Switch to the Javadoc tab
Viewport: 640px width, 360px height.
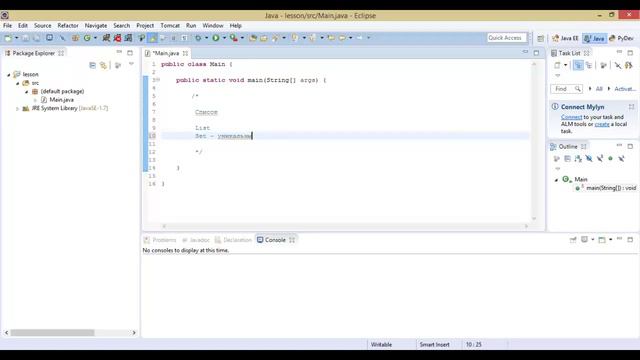(196, 240)
